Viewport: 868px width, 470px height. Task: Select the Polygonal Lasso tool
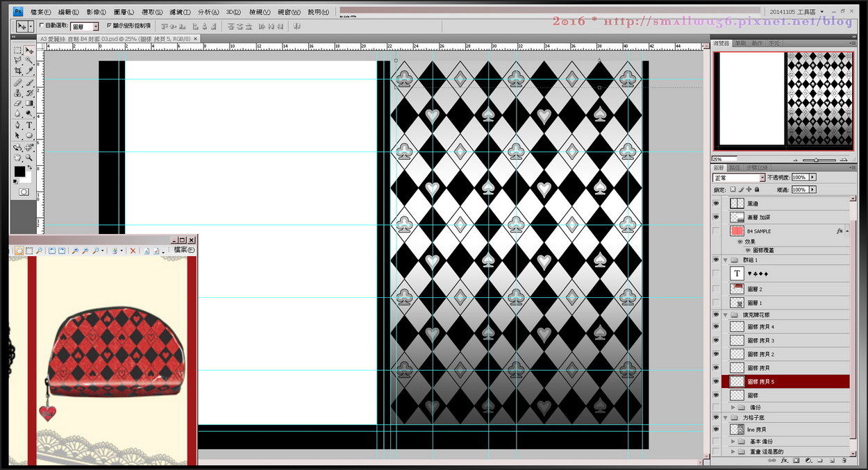click(18, 61)
